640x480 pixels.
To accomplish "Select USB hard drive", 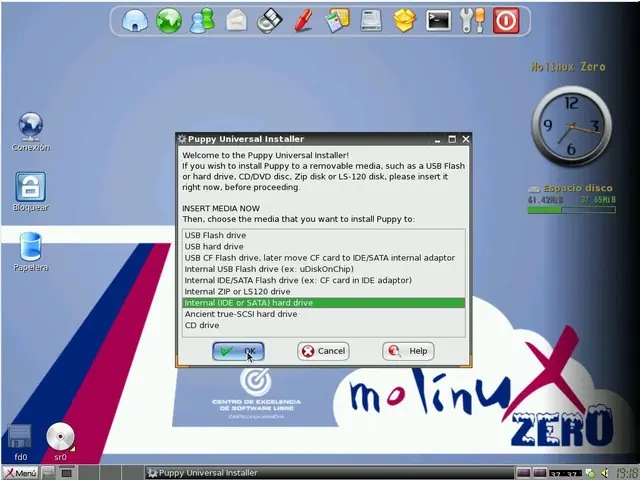I will 324,247.
